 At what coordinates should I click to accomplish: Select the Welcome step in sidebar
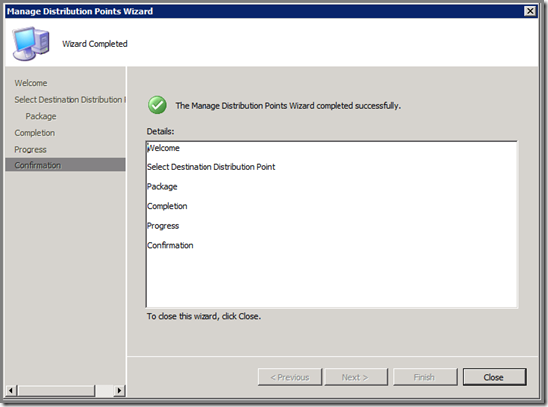[x=31, y=83]
